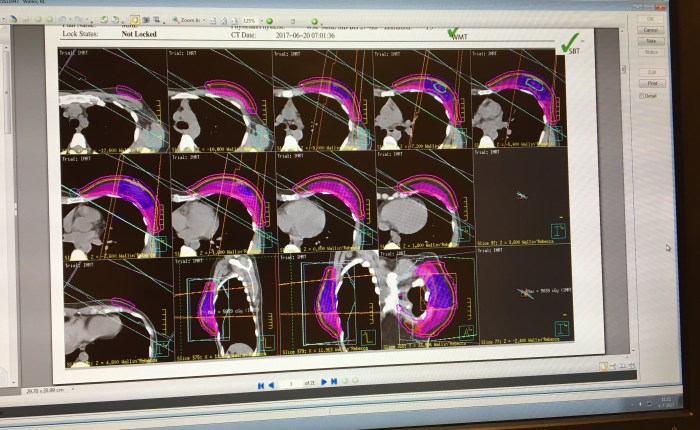
Task: Click the greyed-out OK button
Action: tap(650, 19)
